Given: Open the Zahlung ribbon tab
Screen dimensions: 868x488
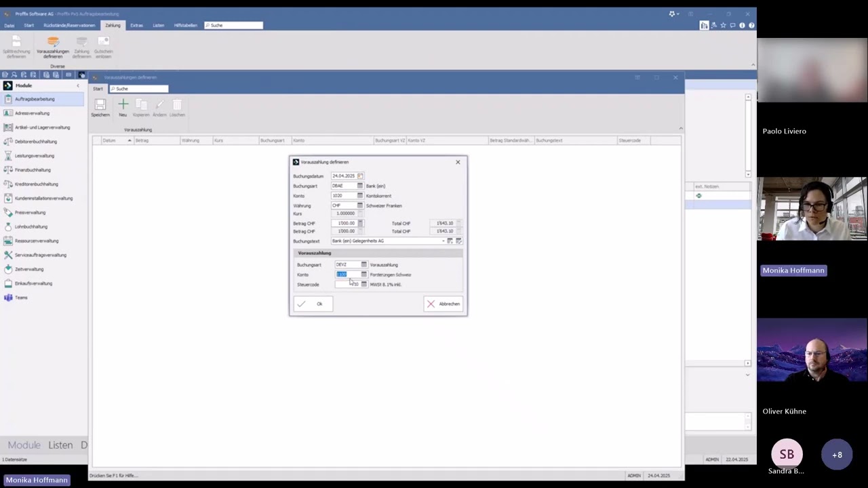Looking at the screenshot, I should click(113, 25).
